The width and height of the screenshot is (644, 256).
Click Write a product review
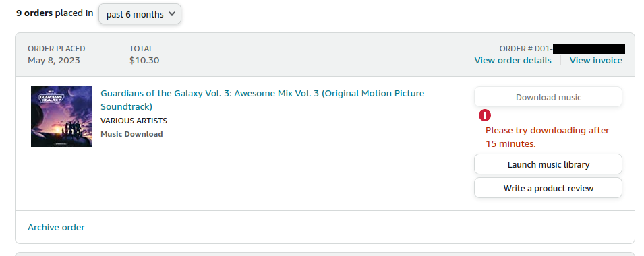click(548, 189)
